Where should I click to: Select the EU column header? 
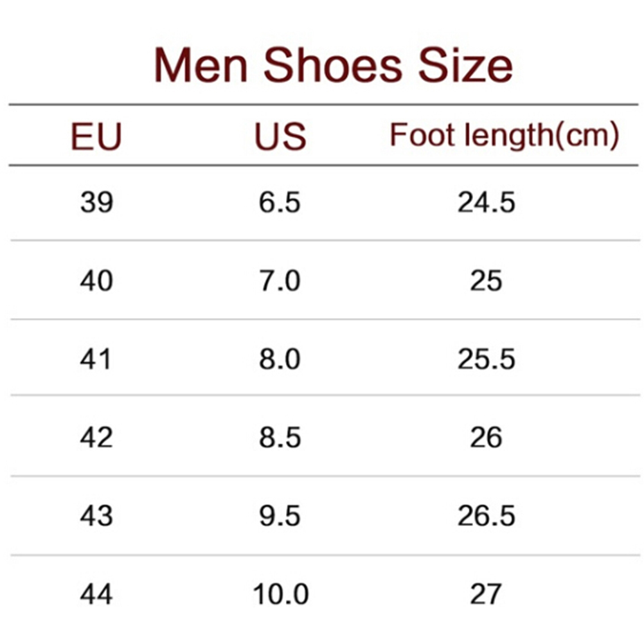click(96, 137)
